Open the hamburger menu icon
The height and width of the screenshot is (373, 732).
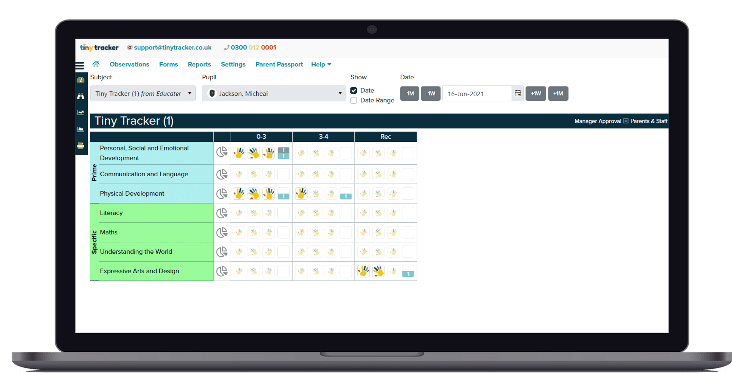80,66
